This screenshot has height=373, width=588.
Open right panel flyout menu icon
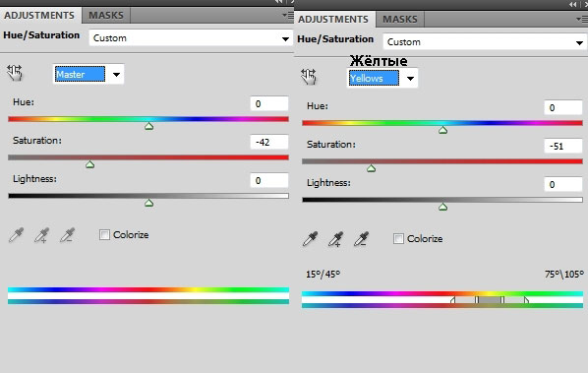tap(582, 19)
